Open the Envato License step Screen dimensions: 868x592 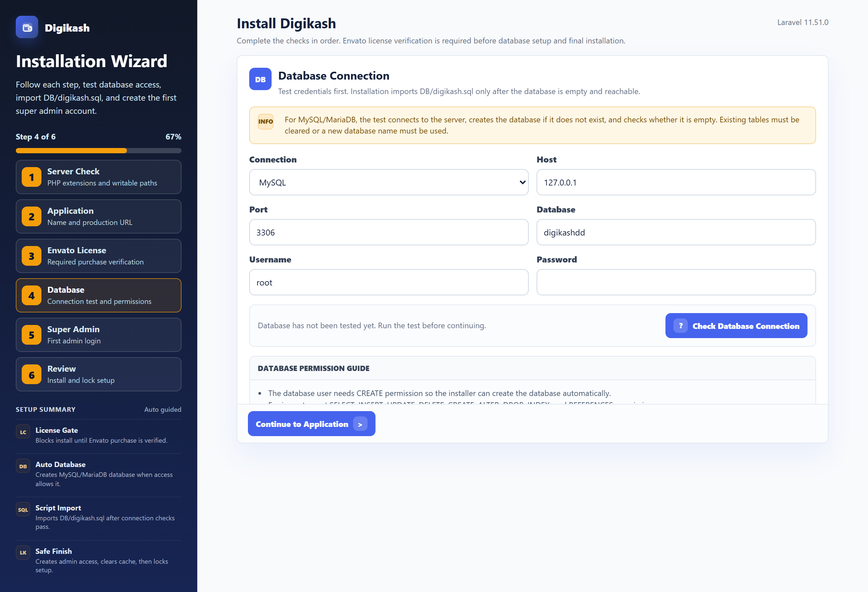pyautogui.click(x=99, y=256)
